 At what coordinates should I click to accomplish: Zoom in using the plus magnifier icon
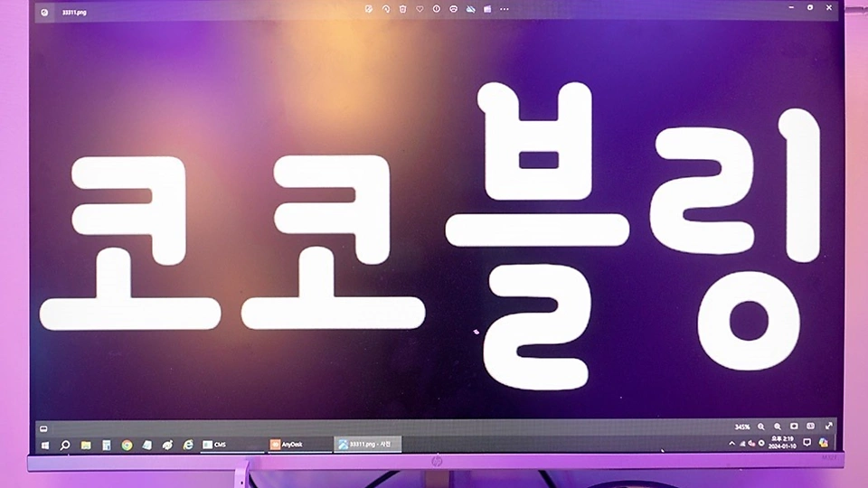tap(777, 427)
